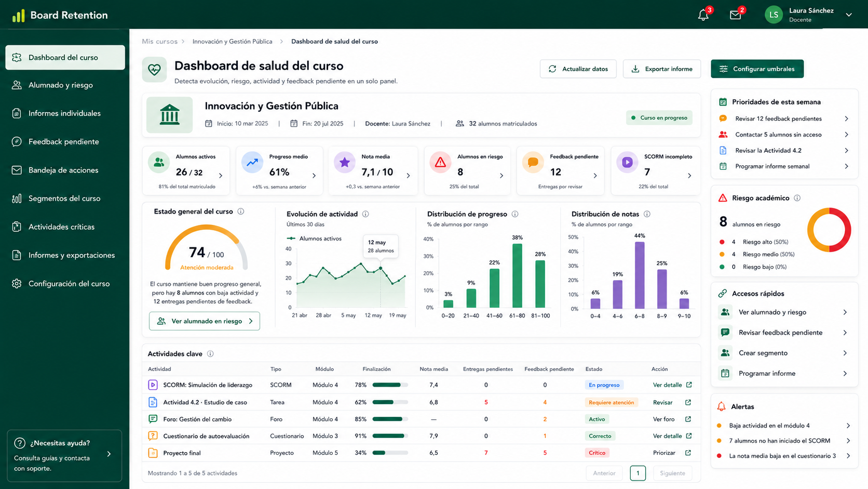Click the 38% bar for range 61–80

(x=517, y=275)
